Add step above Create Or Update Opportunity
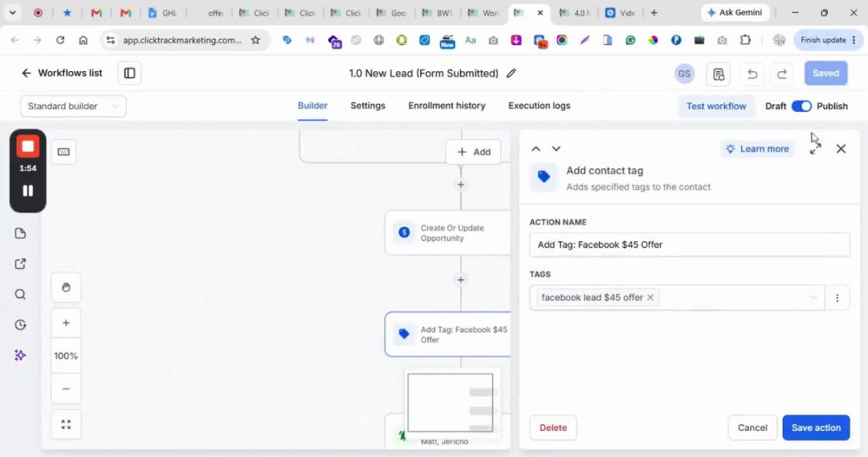Image resolution: width=868 pixels, height=457 pixels. tap(461, 185)
